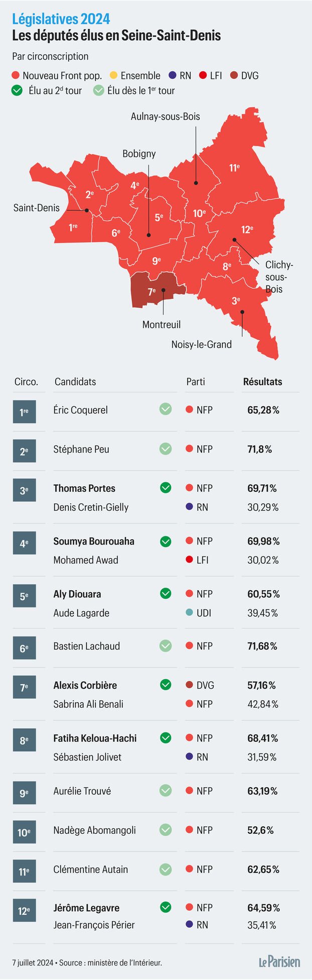Click the "Résultats" column header
The width and height of the screenshot is (312, 980).
(262, 382)
